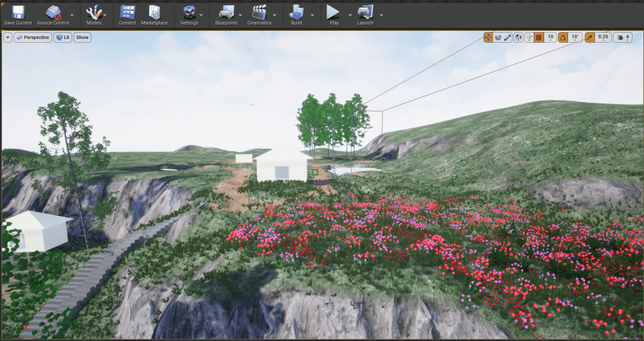
Task: Toggle grid snapping on or off
Action: coord(539,37)
